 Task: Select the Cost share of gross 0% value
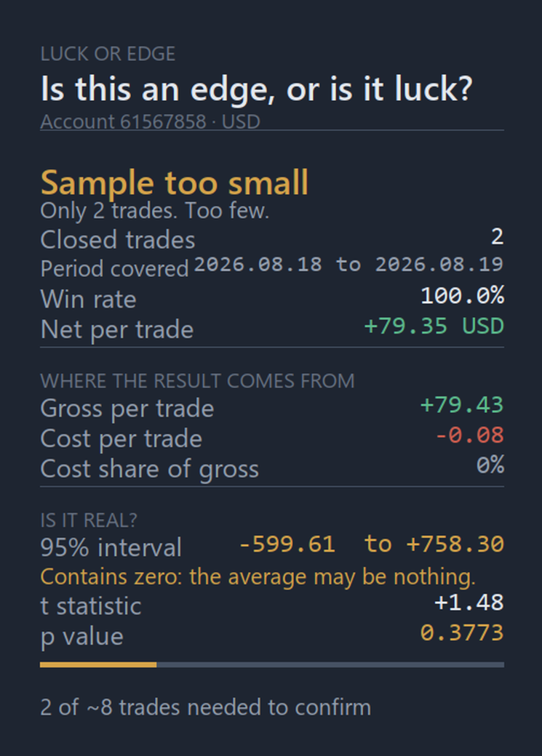(x=490, y=465)
